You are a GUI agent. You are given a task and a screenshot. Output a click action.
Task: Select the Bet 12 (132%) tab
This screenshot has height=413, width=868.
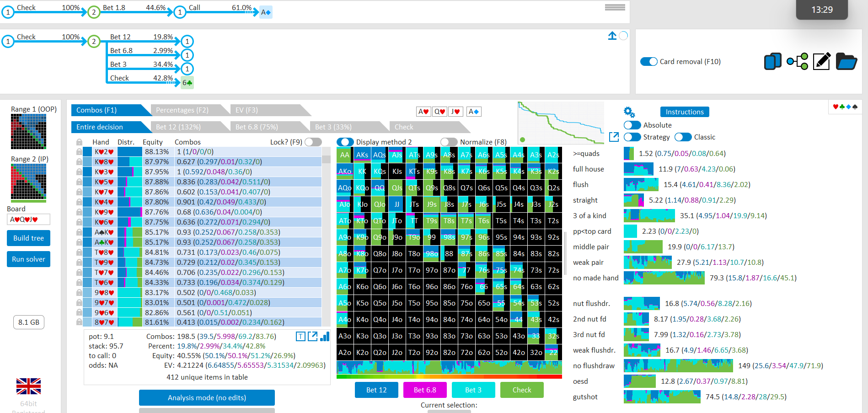[x=190, y=127]
